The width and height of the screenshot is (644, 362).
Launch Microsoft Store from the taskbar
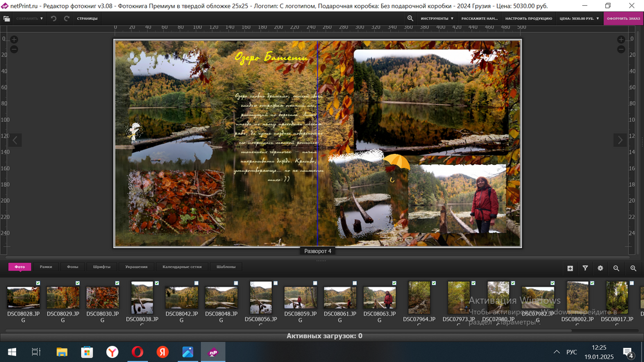tap(87, 352)
